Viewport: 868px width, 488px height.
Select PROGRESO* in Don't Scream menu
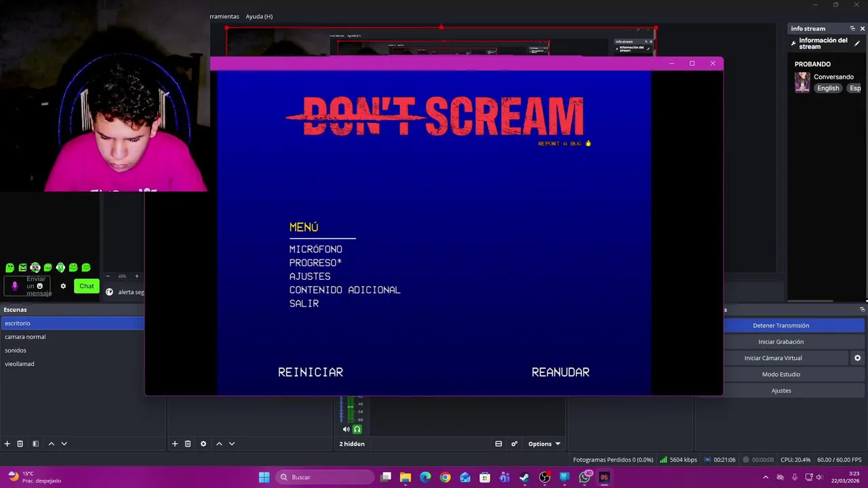[x=315, y=263]
